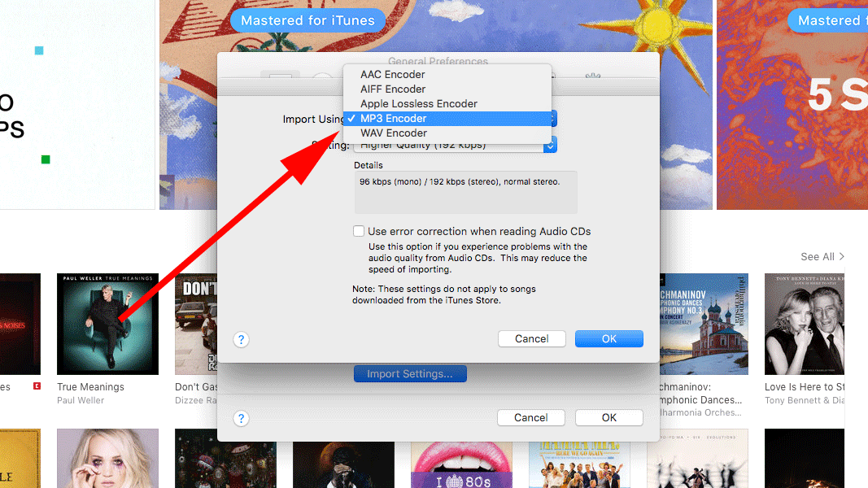Click the red Explicit badge icon
This screenshot has height=488, width=868.
point(37,386)
